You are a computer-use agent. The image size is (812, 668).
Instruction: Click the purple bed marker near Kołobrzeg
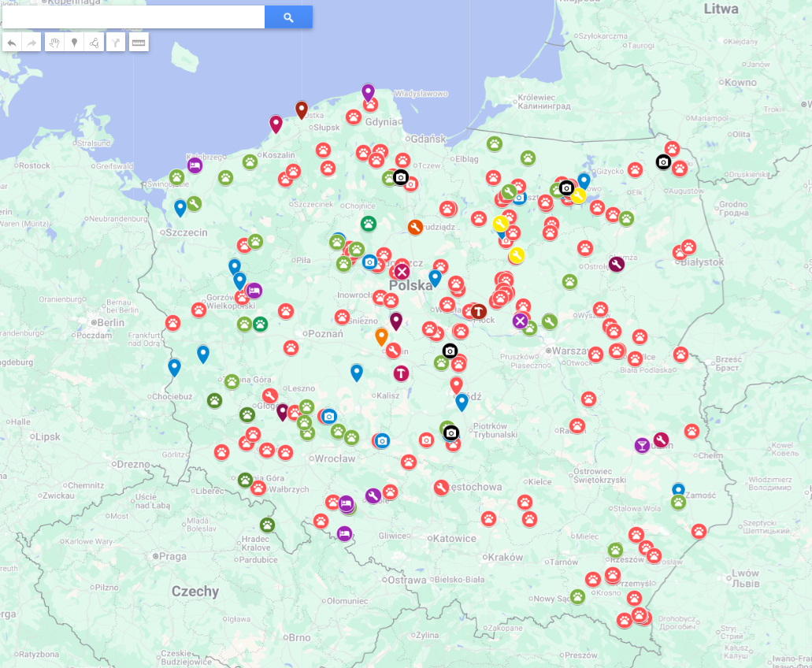pos(195,165)
